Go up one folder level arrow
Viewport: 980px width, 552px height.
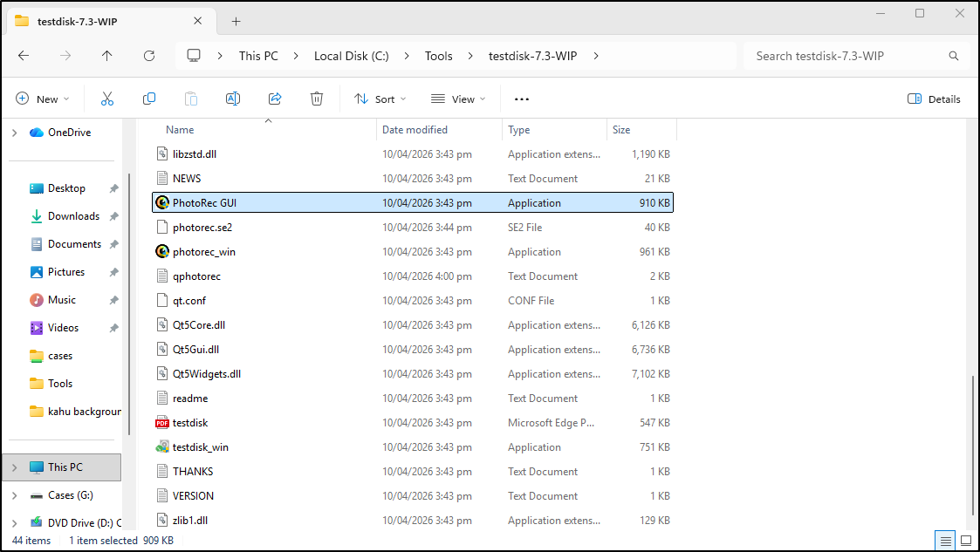coord(106,56)
